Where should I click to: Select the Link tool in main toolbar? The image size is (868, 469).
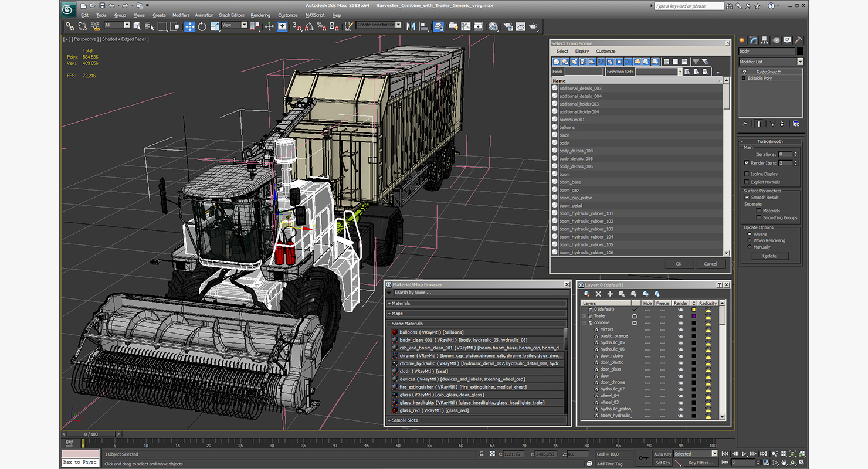point(70,26)
